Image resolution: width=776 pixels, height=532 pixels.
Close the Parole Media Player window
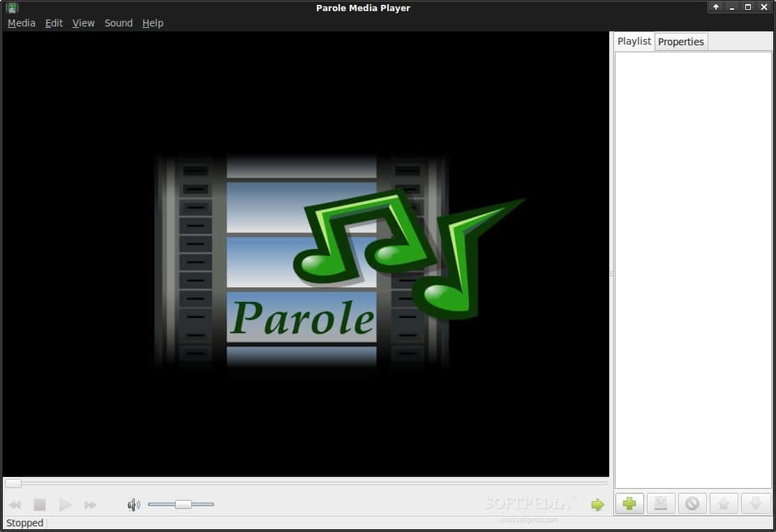tap(765, 7)
